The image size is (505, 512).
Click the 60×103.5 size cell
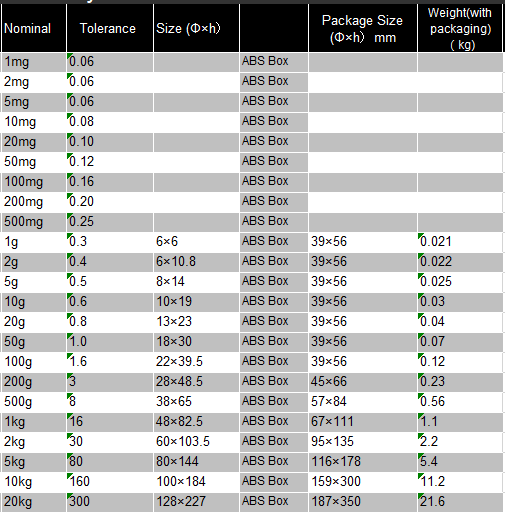[x=196, y=442]
